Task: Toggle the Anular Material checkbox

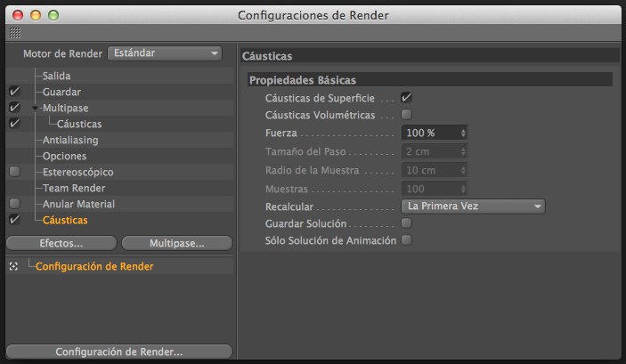Action: pos(13,204)
